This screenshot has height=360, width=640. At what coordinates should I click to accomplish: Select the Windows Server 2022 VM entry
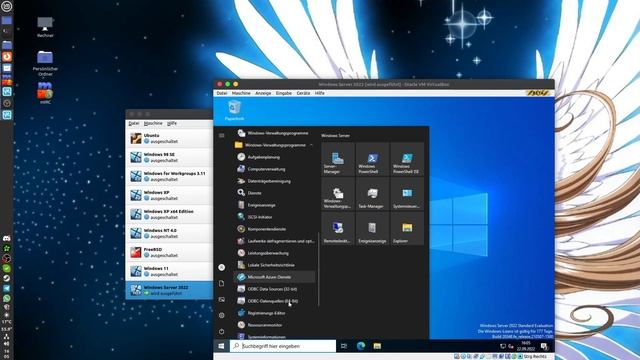click(x=169, y=290)
